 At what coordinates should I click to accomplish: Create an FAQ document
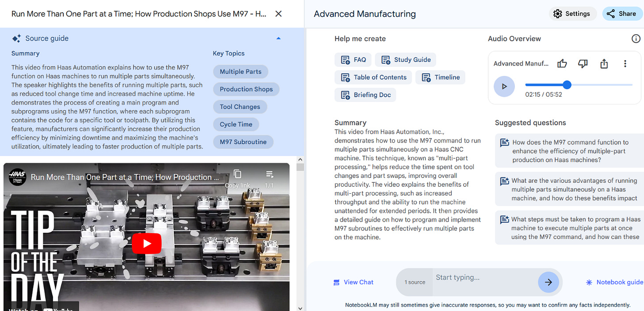click(353, 60)
